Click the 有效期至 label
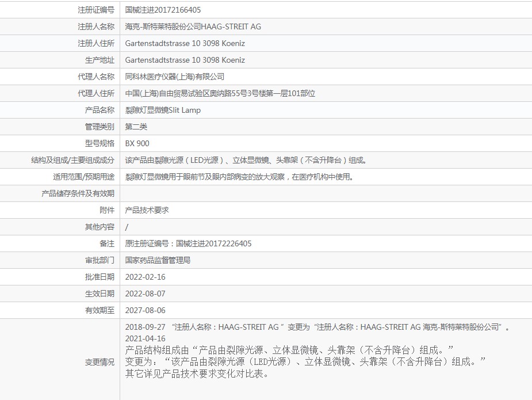 click(x=99, y=310)
